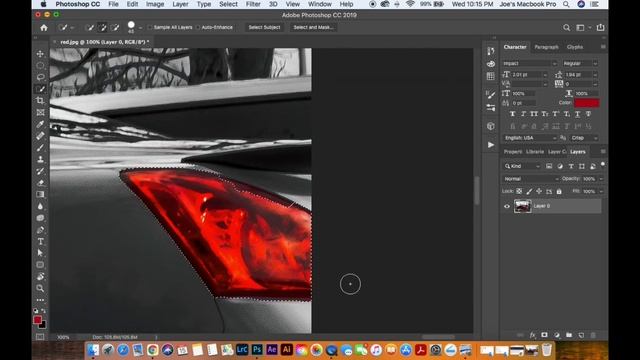Toggle Underline in Character panel
This screenshot has width=640, height=360.
click(577, 114)
